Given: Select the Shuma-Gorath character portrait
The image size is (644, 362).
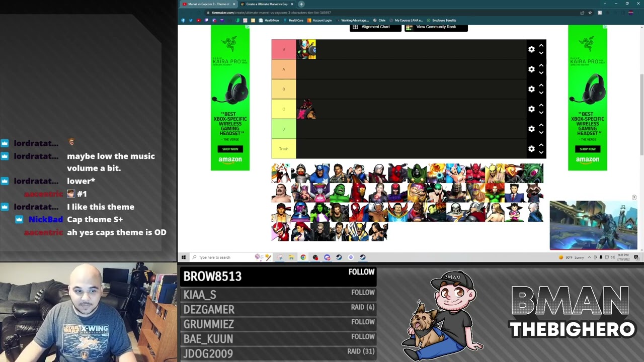Looking at the screenshot, I should click(533, 173).
